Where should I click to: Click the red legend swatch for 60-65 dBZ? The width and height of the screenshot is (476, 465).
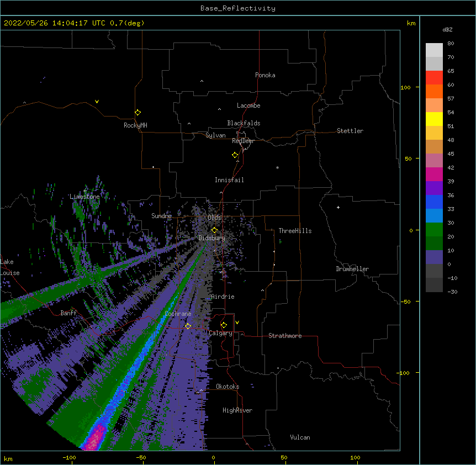[x=434, y=78]
